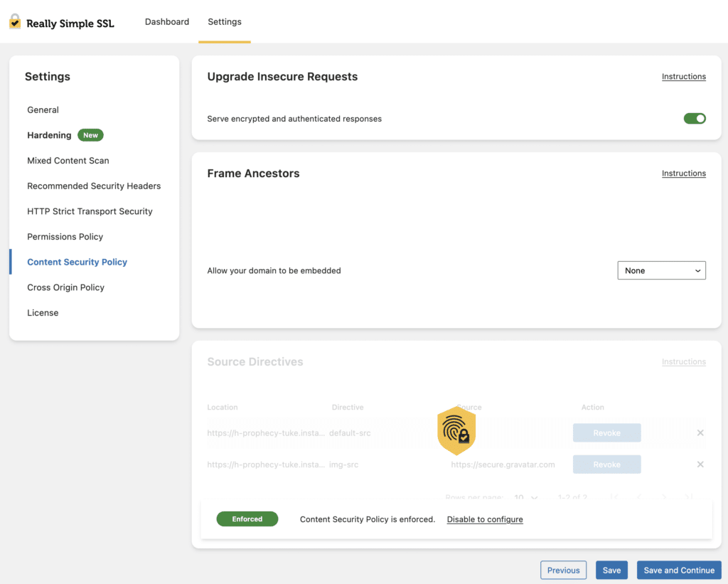Click the location URL in default-src row

click(266, 433)
